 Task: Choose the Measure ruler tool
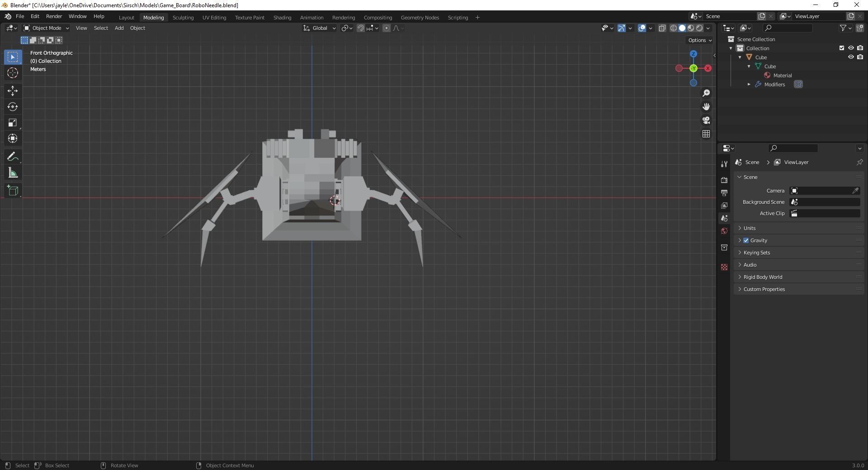[13, 173]
